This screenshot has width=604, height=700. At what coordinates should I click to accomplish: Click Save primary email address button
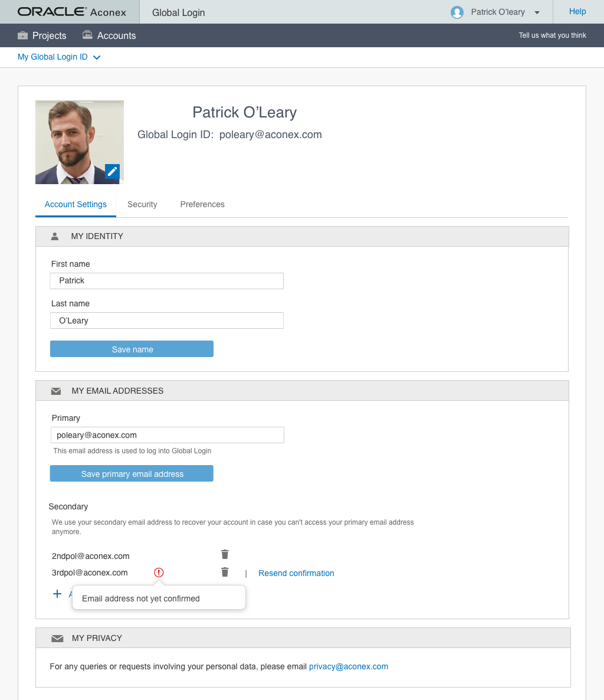132,473
